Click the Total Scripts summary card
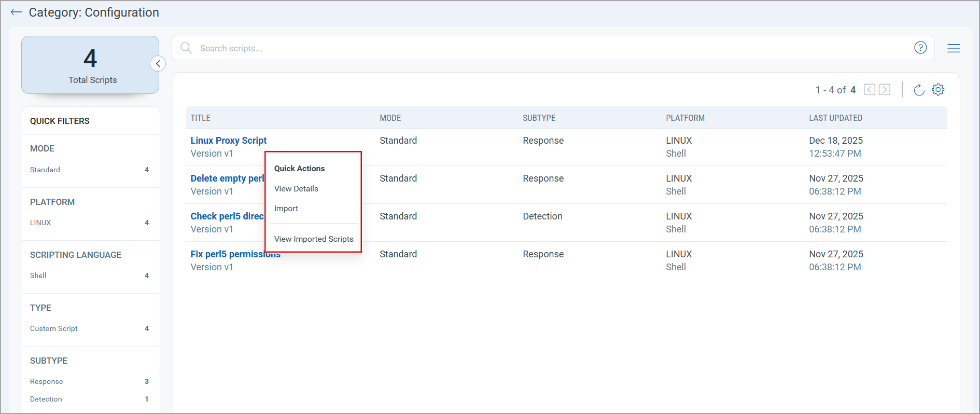 [x=90, y=65]
